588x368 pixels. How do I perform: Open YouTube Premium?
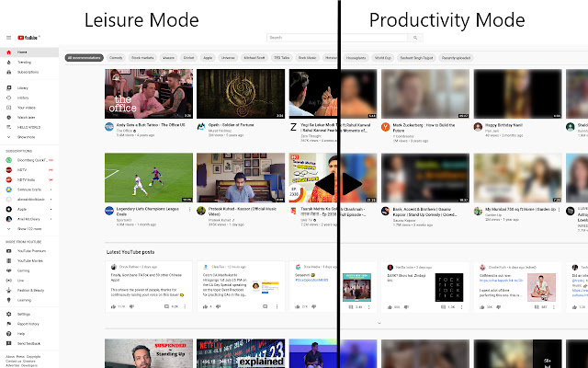pos(29,251)
